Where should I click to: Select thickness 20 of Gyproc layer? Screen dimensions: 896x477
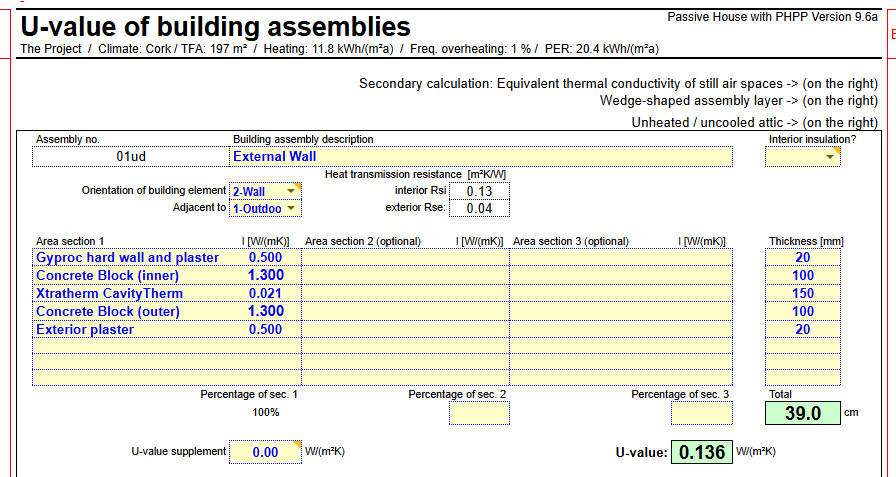click(803, 258)
